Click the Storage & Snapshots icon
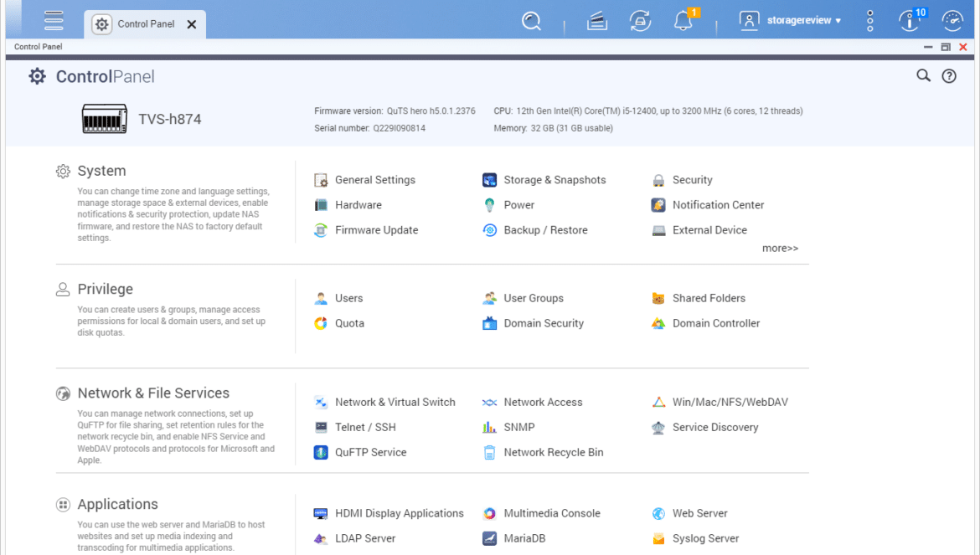Viewport: 980px width, 555px height. 489,180
